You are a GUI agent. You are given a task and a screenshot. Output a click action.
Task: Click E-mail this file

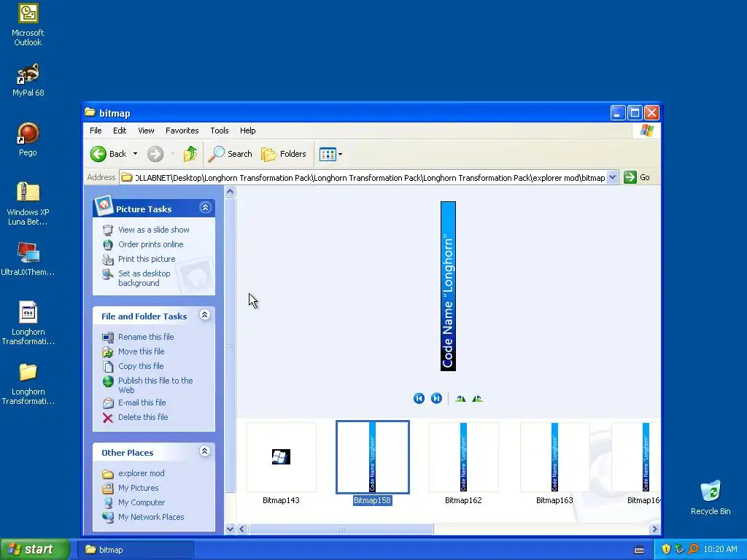click(x=142, y=402)
